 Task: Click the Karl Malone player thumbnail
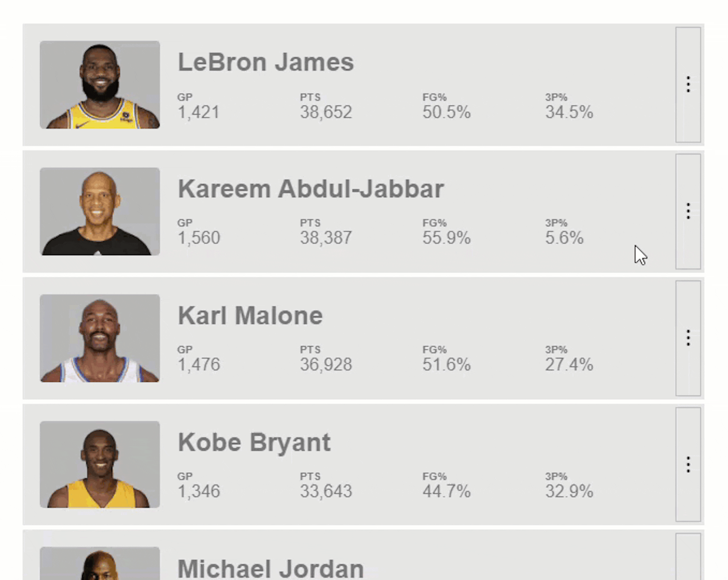click(x=99, y=338)
